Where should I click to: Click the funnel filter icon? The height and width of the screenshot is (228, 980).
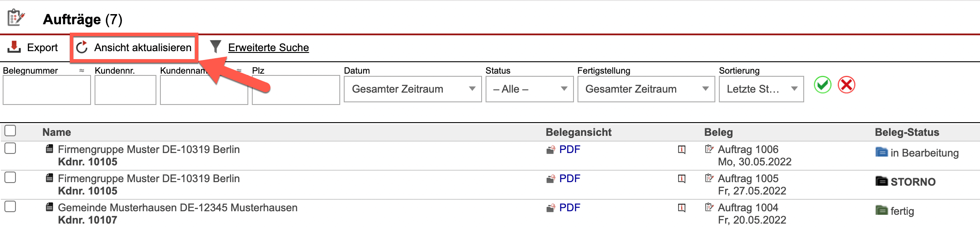coord(215,46)
